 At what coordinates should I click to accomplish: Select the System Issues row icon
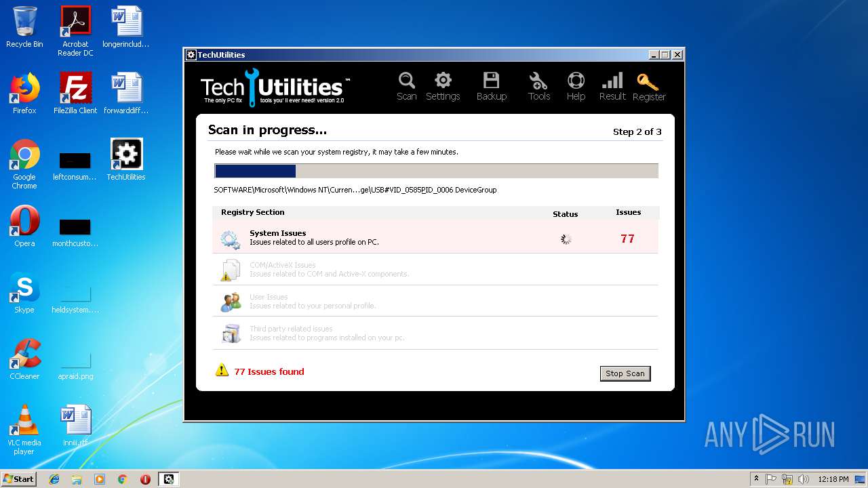230,239
